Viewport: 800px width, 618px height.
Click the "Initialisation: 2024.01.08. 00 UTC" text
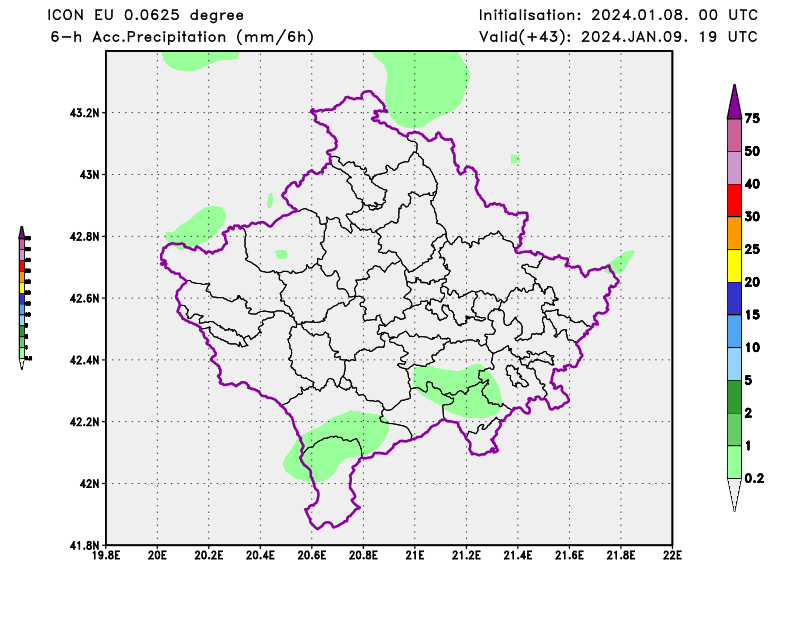(618, 15)
